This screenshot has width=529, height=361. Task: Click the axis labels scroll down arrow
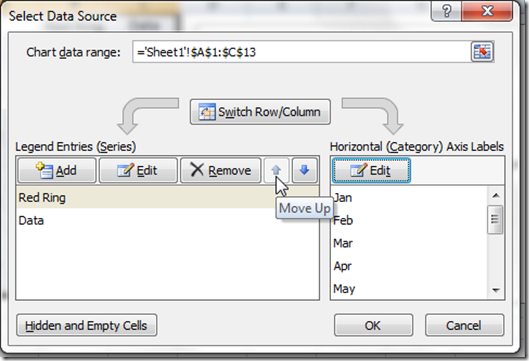pyautogui.click(x=496, y=290)
